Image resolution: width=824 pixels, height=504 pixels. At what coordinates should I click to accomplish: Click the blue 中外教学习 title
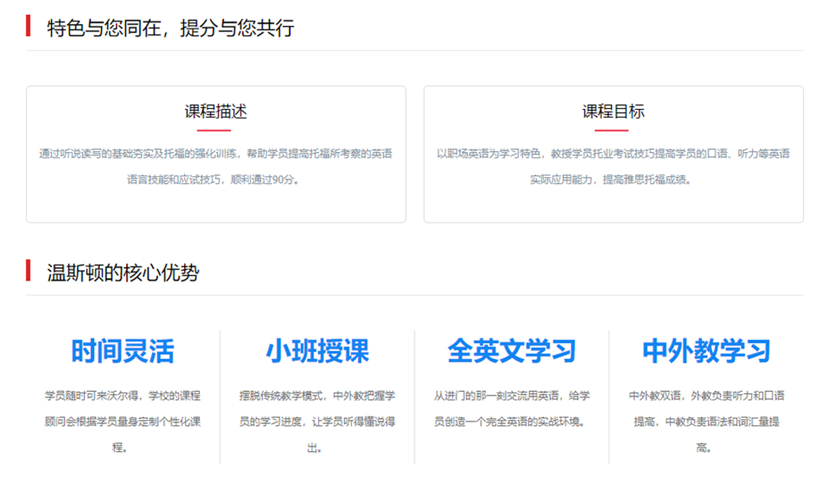[706, 351]
